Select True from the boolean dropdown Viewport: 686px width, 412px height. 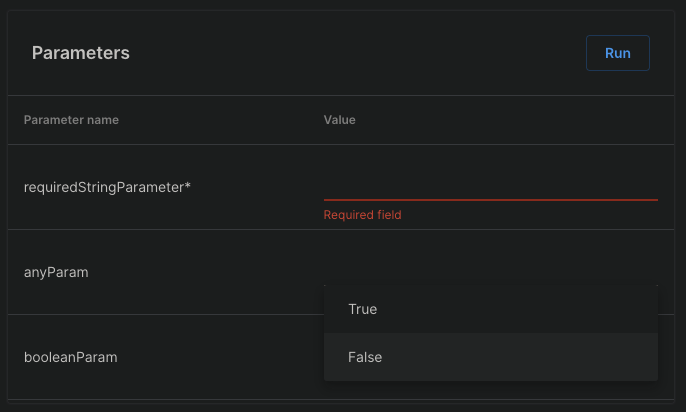[x=362, y=309]
